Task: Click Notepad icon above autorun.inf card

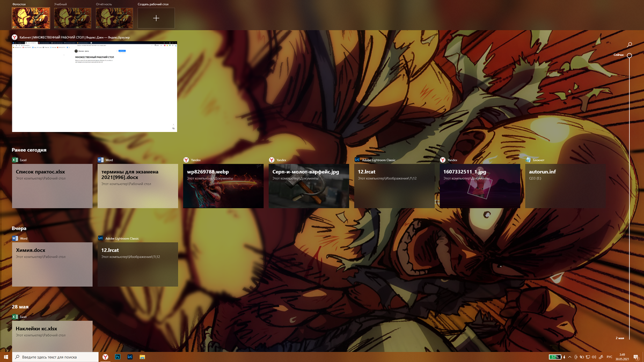Action: 528,160
